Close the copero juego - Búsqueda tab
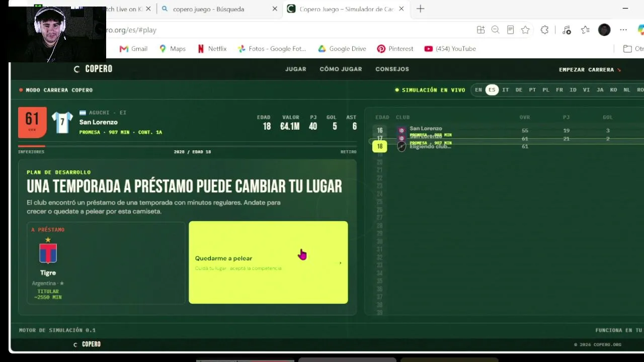644x362 pixels. pyautogui.click(x=275, y=9)
